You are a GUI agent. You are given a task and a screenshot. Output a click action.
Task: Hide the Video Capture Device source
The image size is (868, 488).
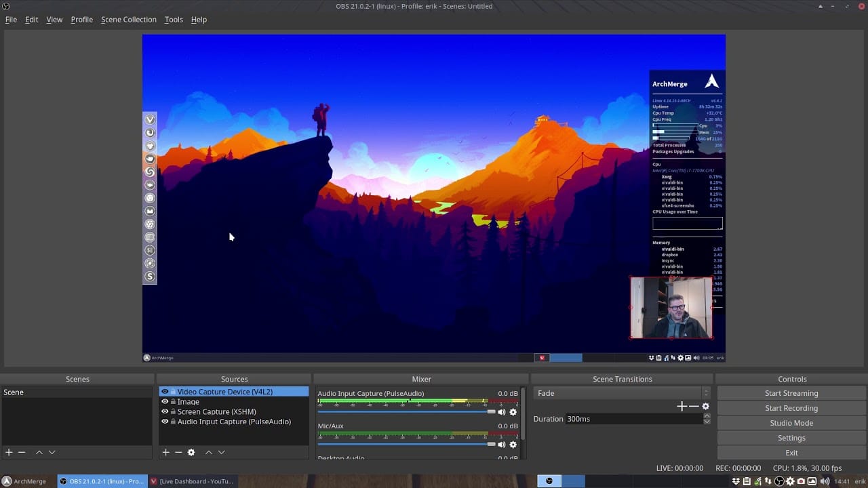pos(165,392)
